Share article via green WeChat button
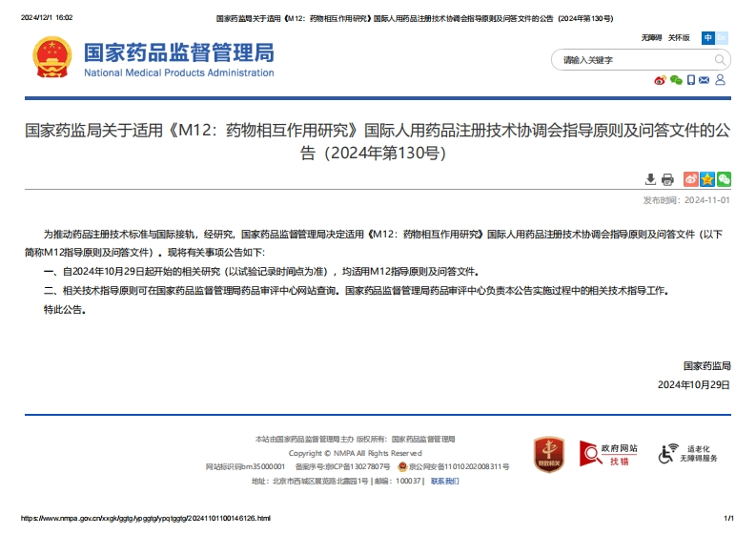The image size is (756, 535). tap(724, 179)
